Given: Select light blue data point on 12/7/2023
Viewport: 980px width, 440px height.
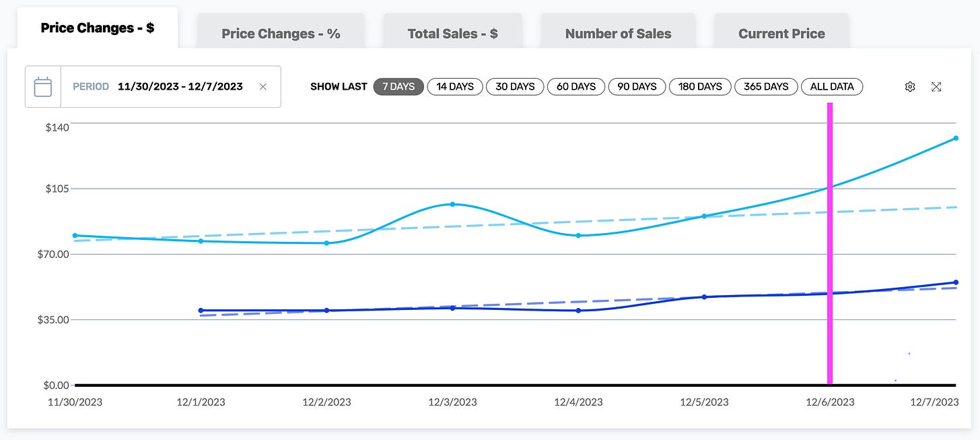Looking at the screenshot, I should pos(956,138).
